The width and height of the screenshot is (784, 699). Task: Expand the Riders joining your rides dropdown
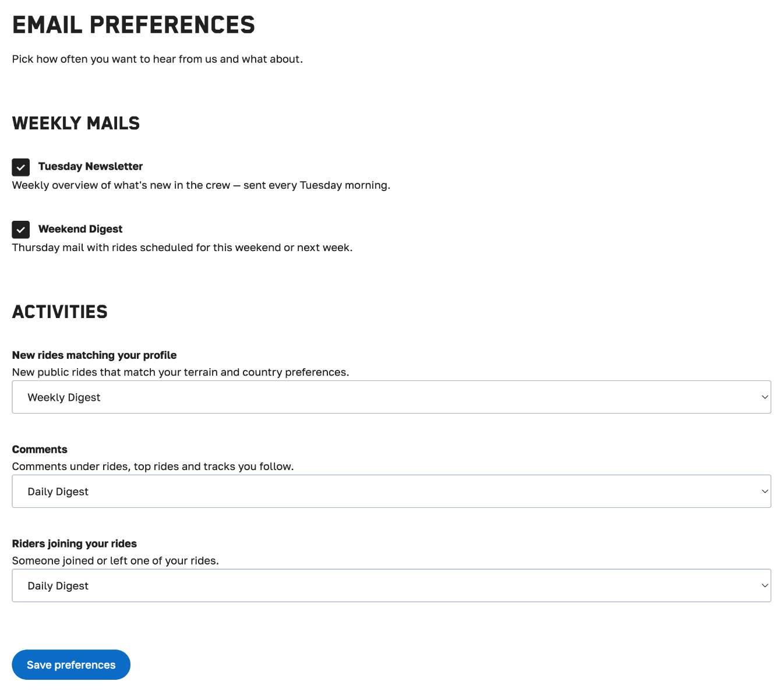(x=391, y=585)
